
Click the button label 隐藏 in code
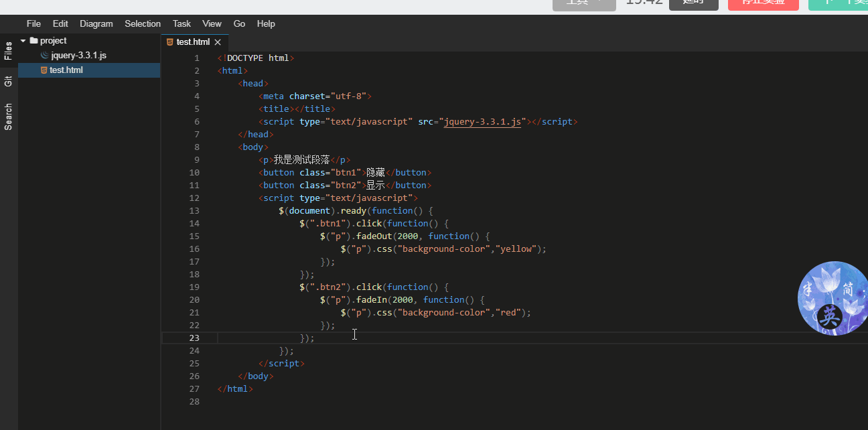(376, 173)
